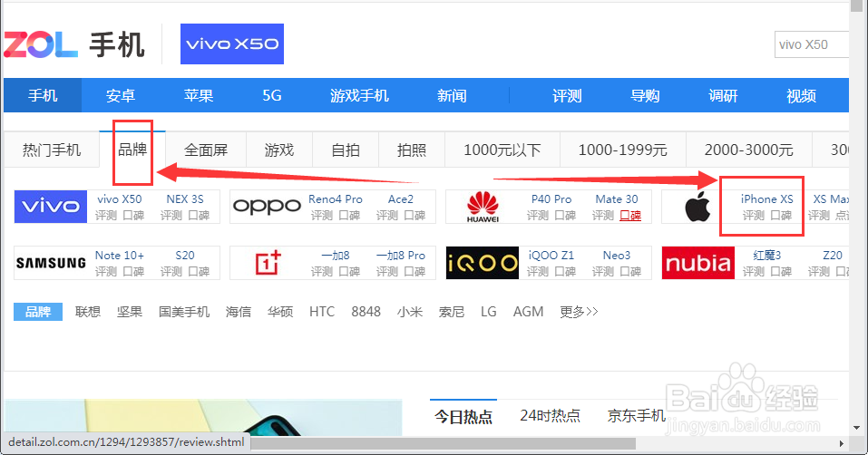Open the 苹果 navigation item

199,96
